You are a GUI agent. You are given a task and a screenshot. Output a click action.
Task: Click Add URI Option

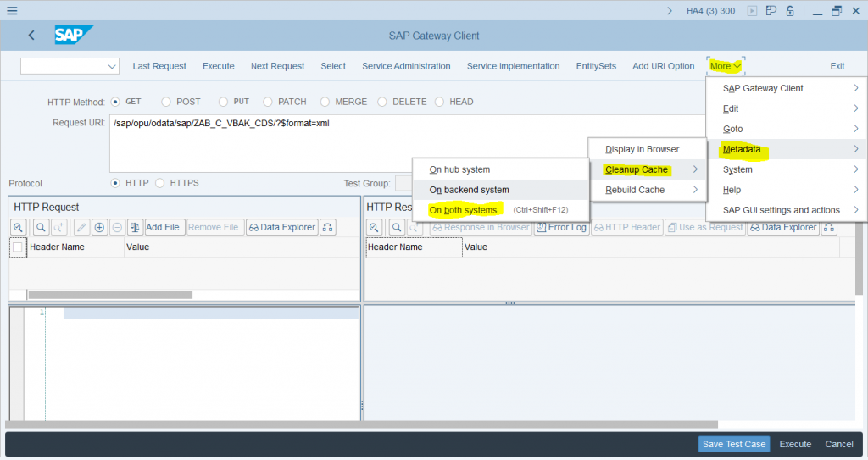(x=663, y=66)
